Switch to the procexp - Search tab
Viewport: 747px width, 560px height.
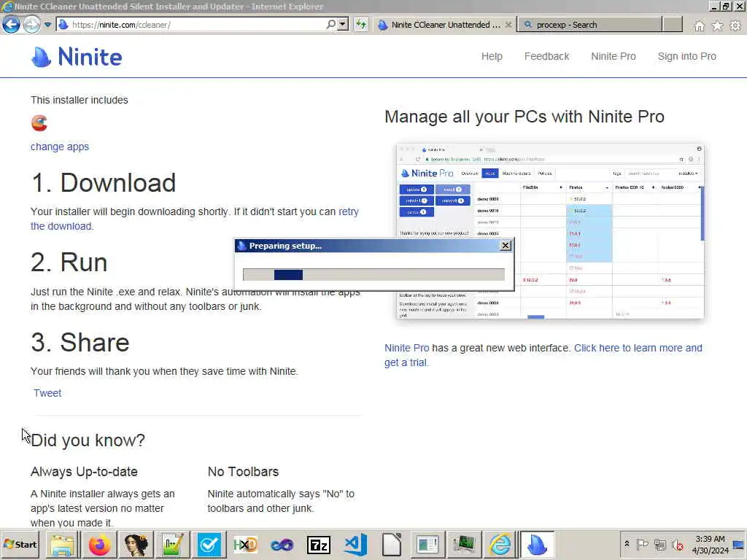(589, 25)
